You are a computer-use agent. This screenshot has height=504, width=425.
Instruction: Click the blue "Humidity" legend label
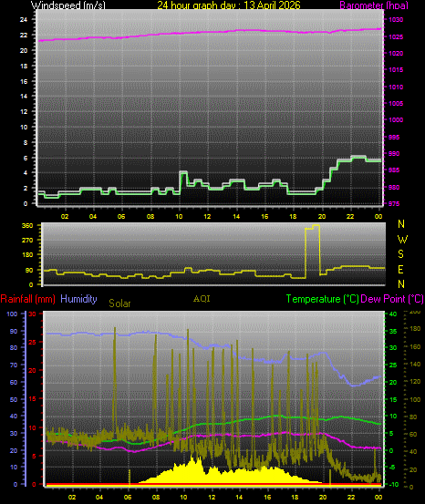[78, 299]
